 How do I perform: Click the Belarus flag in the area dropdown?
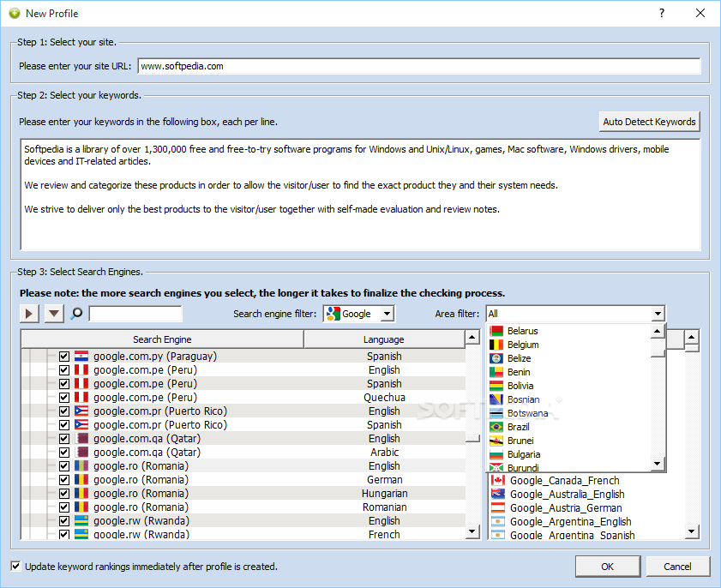pyautogui.click(x=496, y=331)
